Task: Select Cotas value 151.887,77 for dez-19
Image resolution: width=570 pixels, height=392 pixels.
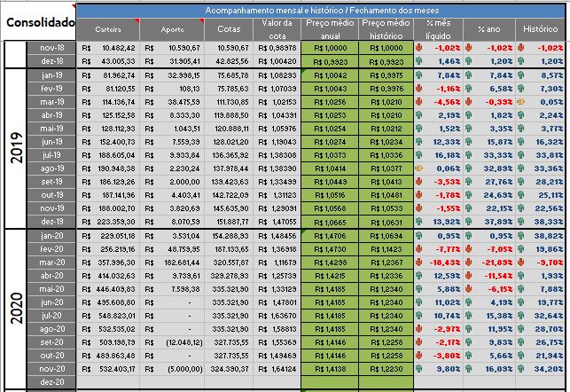Action: tap(229, 222)
